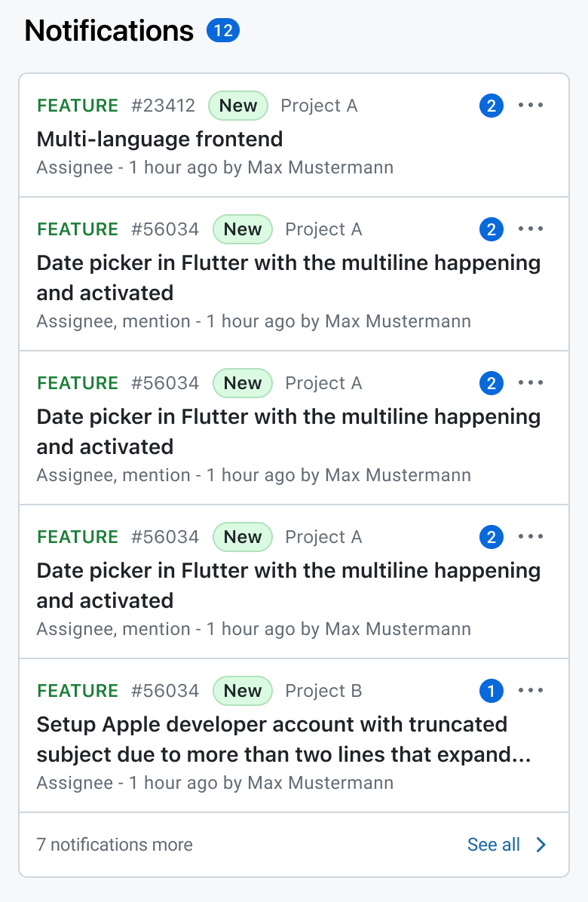
Task: Click the blue unread count badge showing 12
Action: tap(223, 31)
